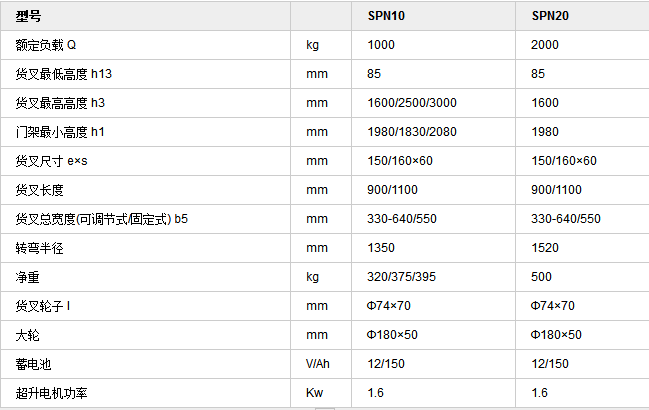Click the 1980/1830/2080 mast height cell
Viewport: 649px width, 410px height.
[x=412, y=132]
